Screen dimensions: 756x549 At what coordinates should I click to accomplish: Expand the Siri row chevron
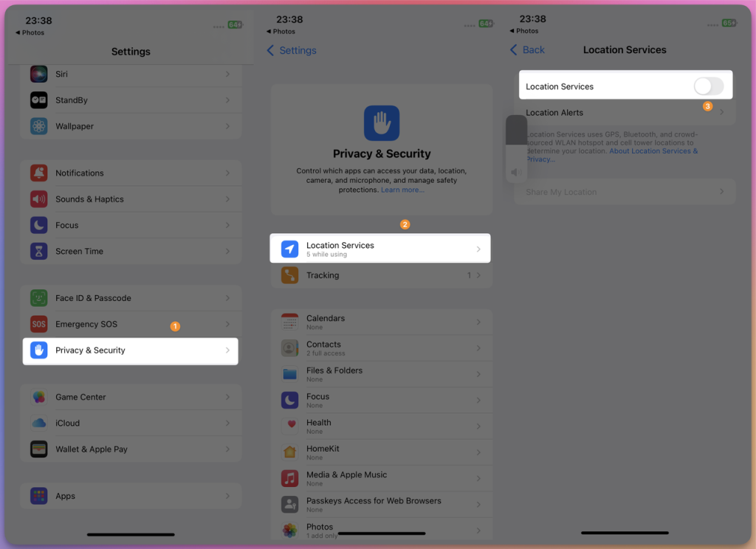[x=227, y=75]
